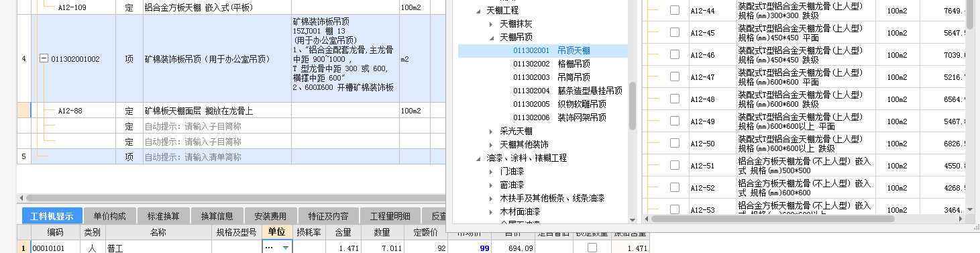Expand the 木材面油漆 tree node
980x253 pixels.
(491, 212)
